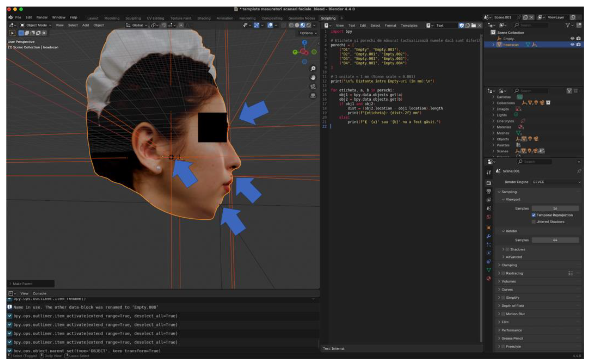Open the Templates menu in text editor
This screenshot has height=364, width=589.
(x=409, y=26)
